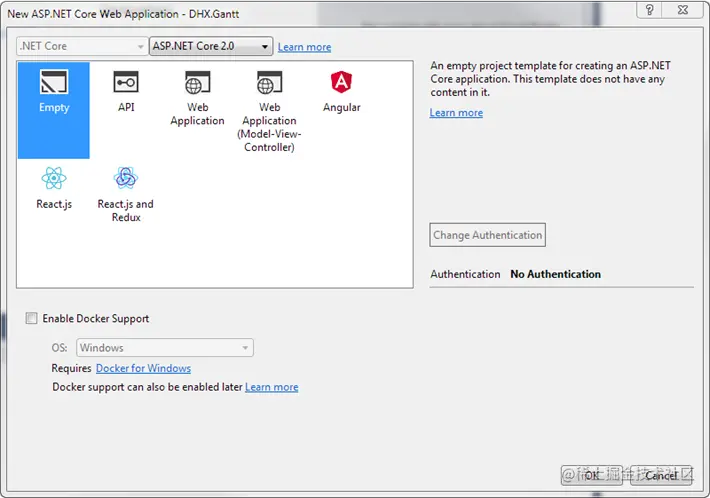The image size is (710, 498).
Task: Click the Authentication label
Action: pos(465,274)
